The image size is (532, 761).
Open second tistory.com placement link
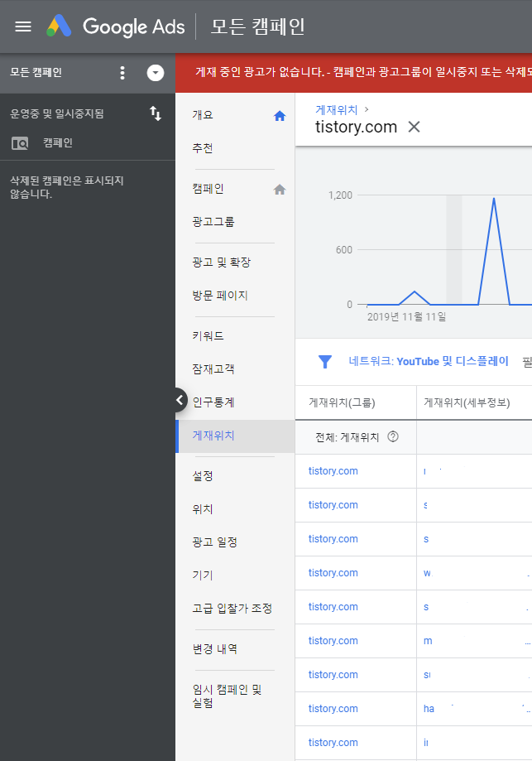click(x=333, y=505)
